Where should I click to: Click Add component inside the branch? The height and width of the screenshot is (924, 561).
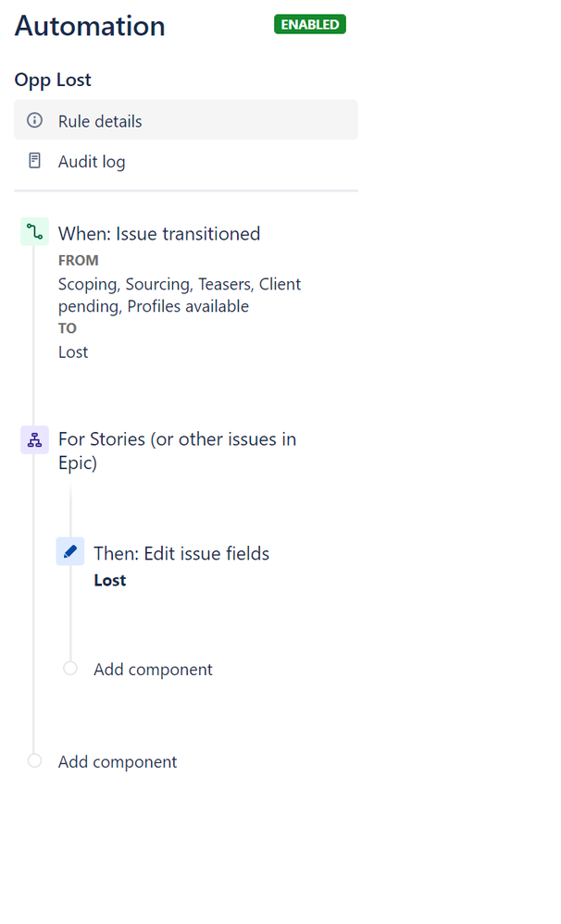point(153,670)
